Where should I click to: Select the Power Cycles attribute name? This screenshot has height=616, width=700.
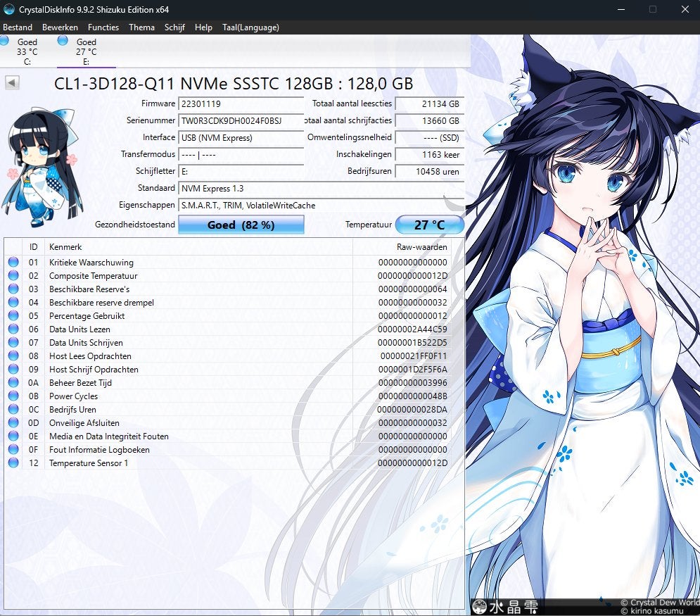click(73, 396)
